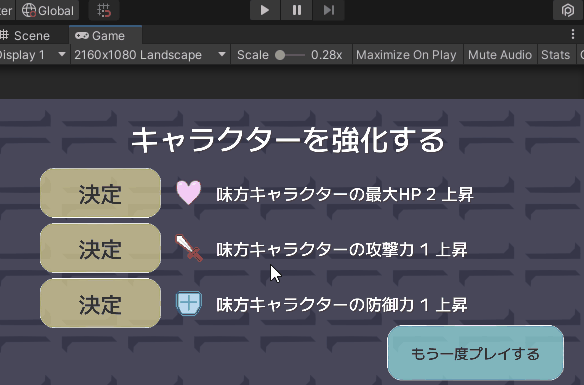Click the Scale slider handle
The width and height of the screenshot is (584, 385).
280,55
